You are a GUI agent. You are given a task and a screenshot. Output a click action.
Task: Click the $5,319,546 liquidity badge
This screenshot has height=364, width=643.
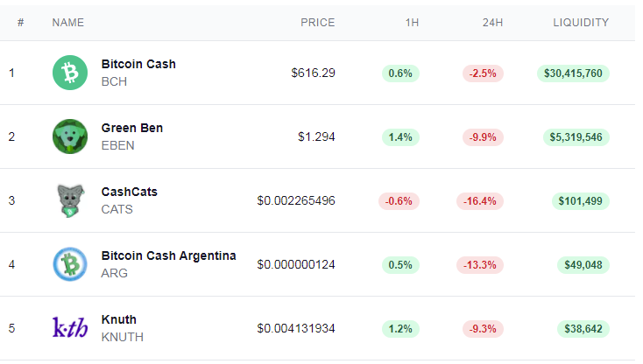[576, 137]
